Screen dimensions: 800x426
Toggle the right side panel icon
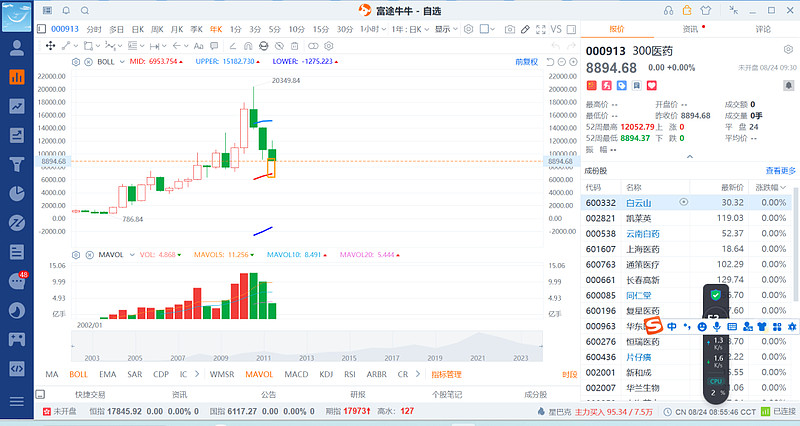coord(571,30)
